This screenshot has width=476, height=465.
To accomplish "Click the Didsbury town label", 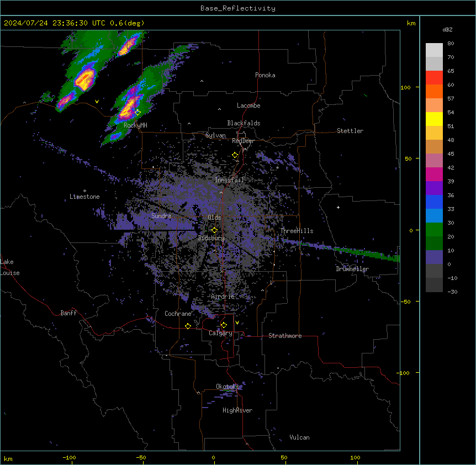I will pos(211,238).
